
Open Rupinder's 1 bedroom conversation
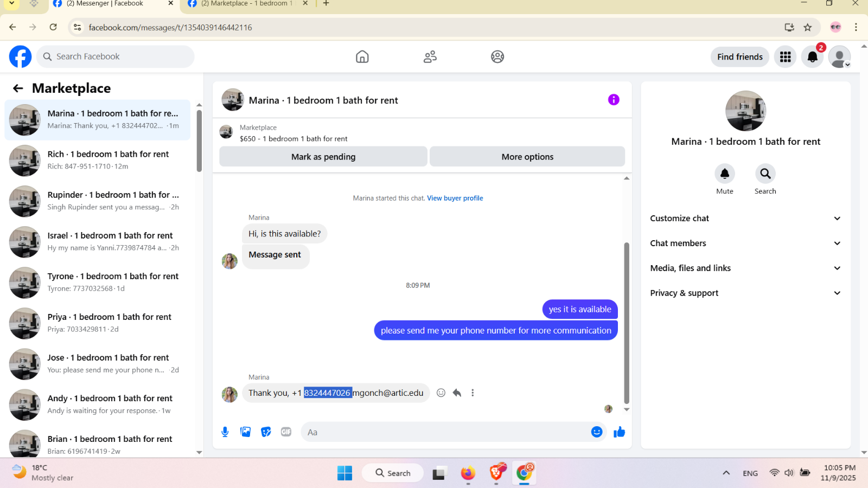(98, 201)
